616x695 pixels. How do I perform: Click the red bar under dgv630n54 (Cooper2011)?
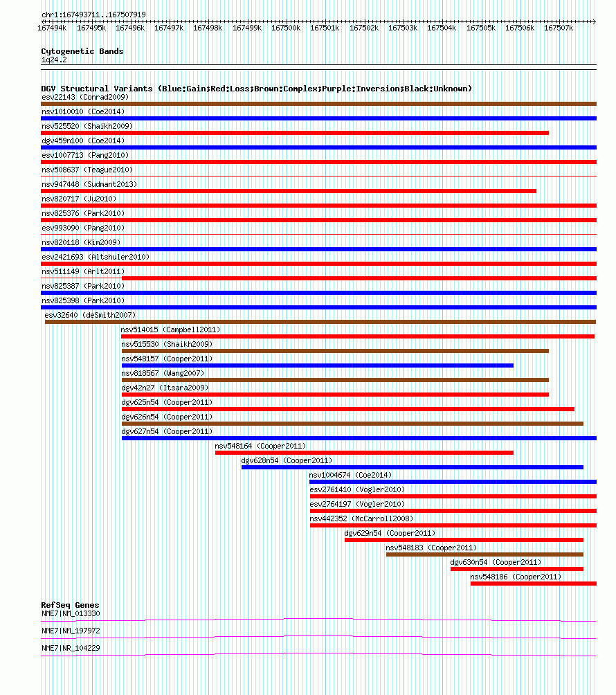coord(517,570)
